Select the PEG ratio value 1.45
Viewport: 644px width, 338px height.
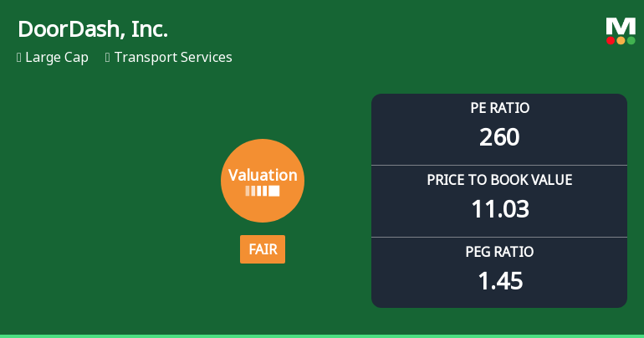point(499,280)
